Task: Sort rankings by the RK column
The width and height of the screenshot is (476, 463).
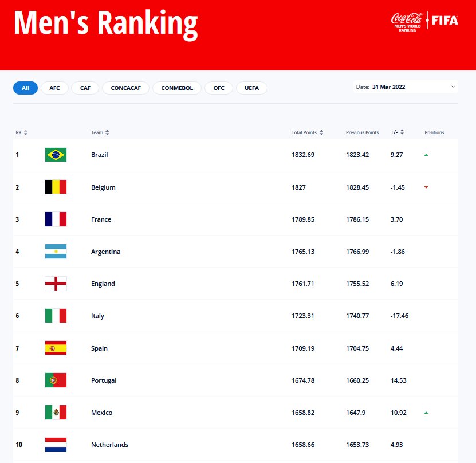Action: click(22, 132)
